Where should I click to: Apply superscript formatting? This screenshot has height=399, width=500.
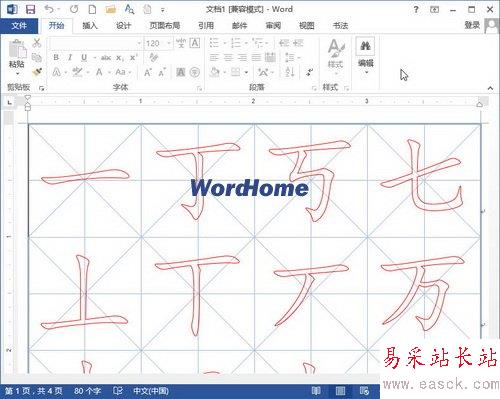(134, 57)
